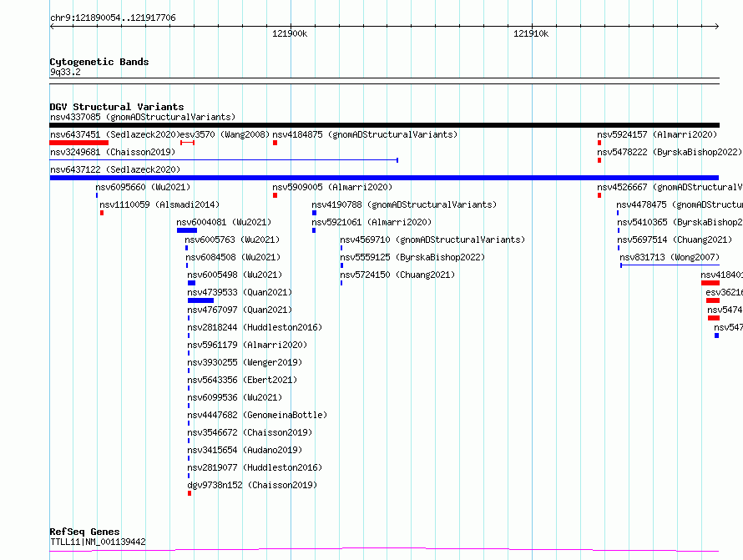
Task: Click the Cytogenetic Bands track title
Action: click(99, 62)
